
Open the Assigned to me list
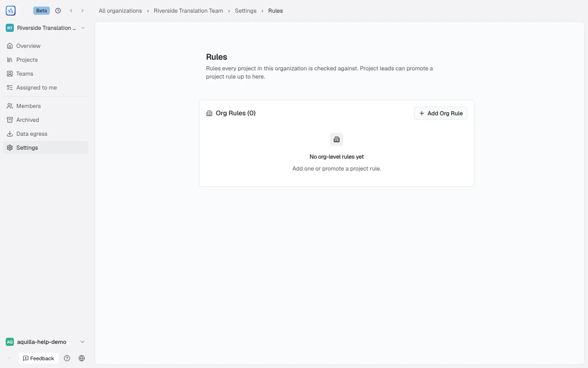46,88
